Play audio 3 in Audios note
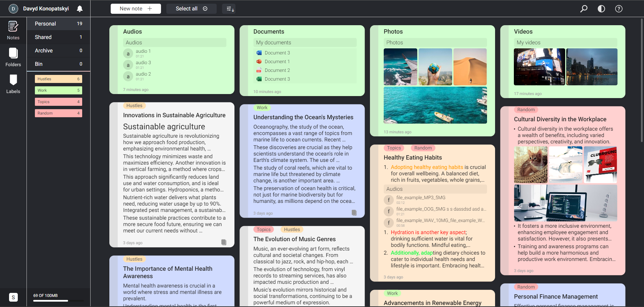 [x=128, y=65]
